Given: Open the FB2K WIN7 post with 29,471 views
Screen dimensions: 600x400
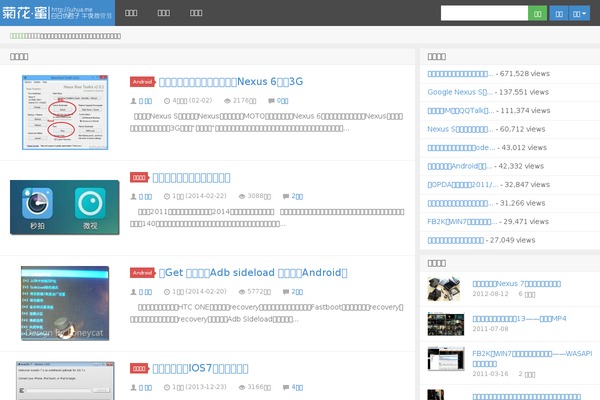Looking at the screenshot, I should click(462, 222).
